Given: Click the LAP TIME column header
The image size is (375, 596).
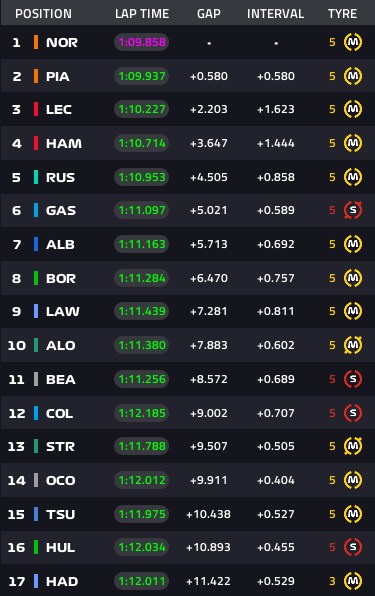Looking at the screenshot, I should pyautogui.click(x=142, y=14).
